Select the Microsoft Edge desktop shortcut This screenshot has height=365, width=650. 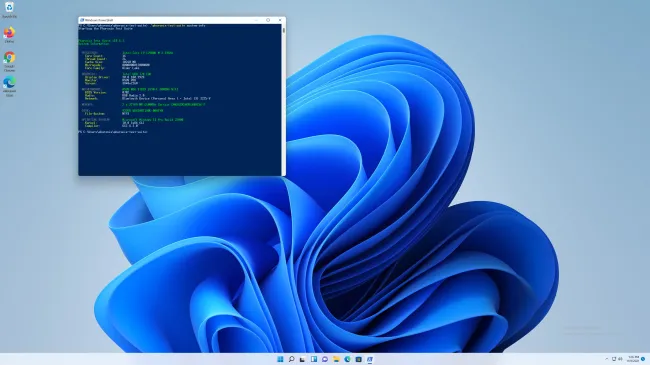pos(9,86)
